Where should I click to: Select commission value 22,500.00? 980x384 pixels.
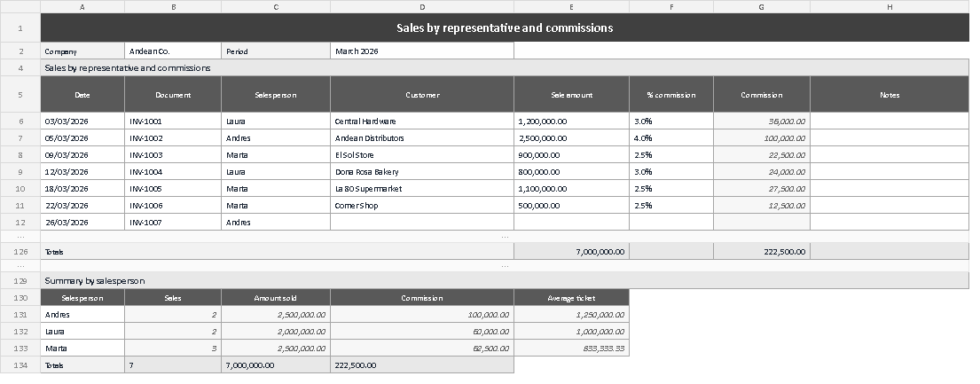[x=762, y=155]
